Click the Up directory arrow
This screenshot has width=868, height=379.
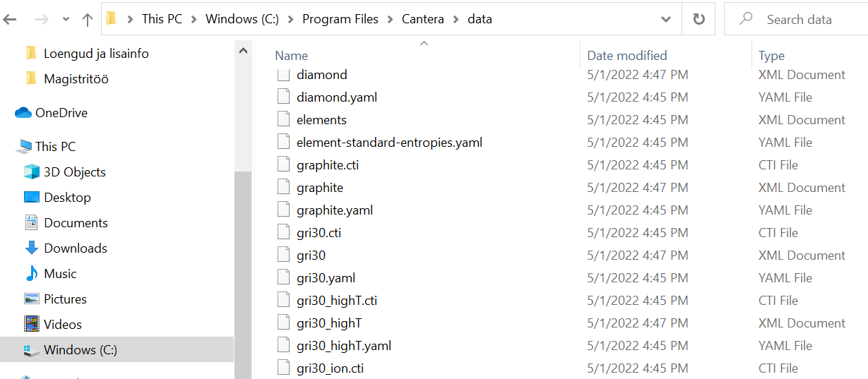(x=88, y=20)
